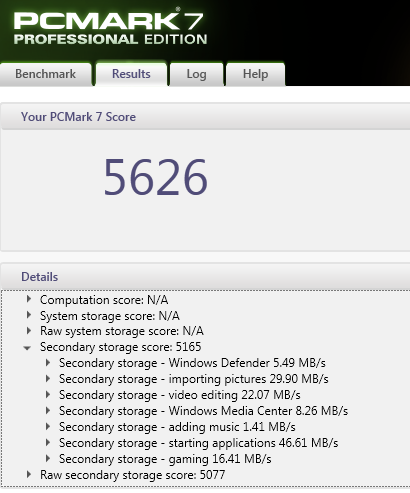Click the PCMark 7 Professional Edition logo
This screenshot has width=410, height=493.
coord(110,28)
